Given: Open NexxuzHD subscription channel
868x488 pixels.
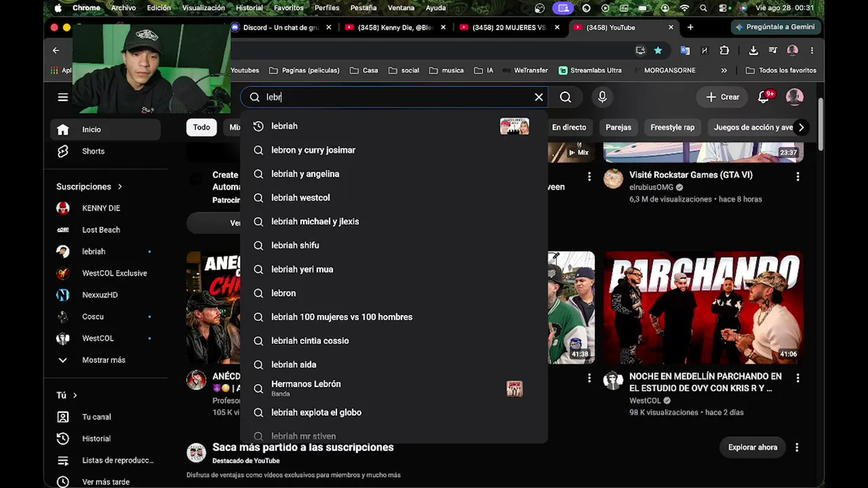Looking at the screenshot, I should 105,295.
